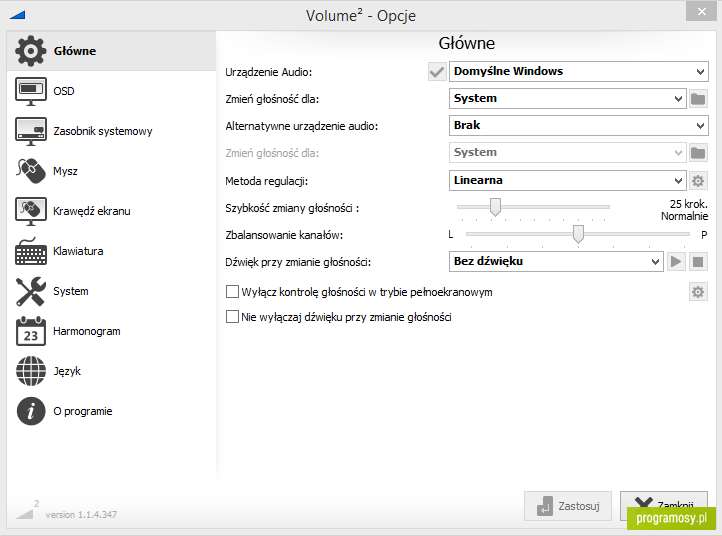
Task: Play the volume change sound preview
Action: click(676, 262)
